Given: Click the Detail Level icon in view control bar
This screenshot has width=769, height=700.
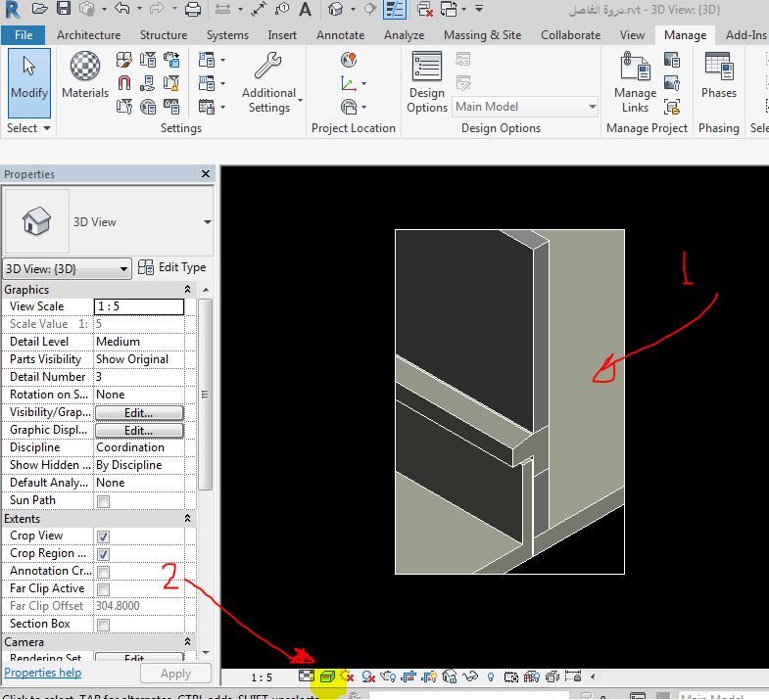Looking at the screenshot, I should pos(306,677).
